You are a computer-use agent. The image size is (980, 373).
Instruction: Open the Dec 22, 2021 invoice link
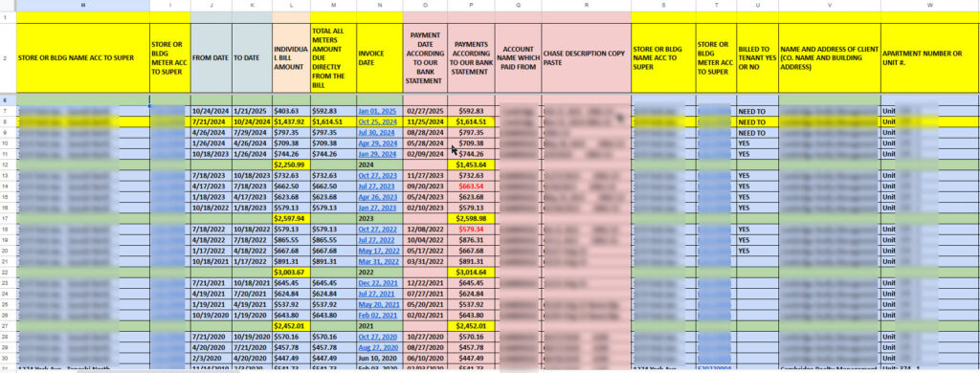[x=377, y=283]
